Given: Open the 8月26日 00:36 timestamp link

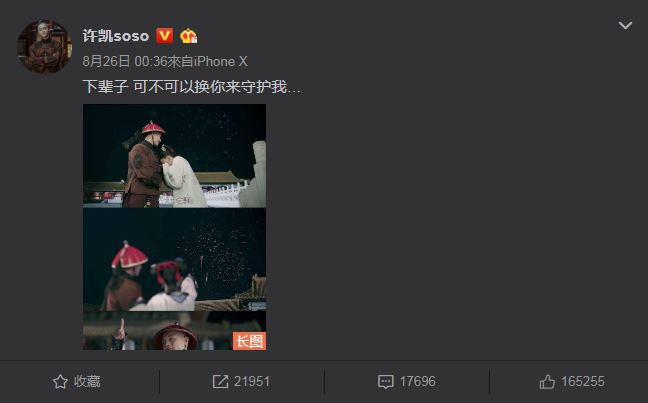Looking at the screenshot, I should [124, 62].
